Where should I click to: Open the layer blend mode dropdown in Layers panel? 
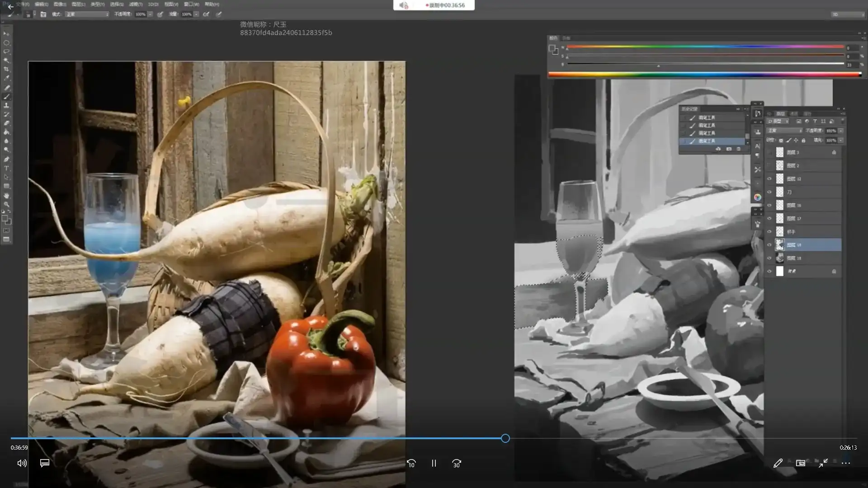point(785,131)
